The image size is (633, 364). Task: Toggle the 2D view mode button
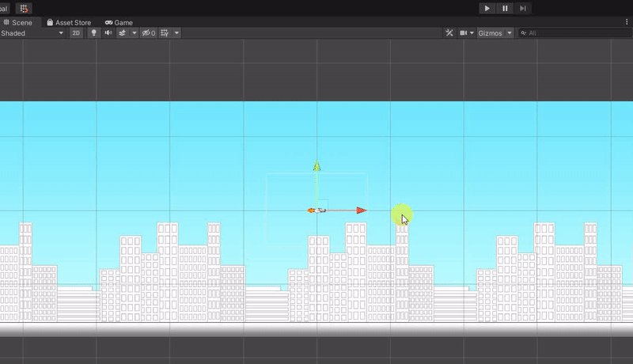[x=77, y=33]
